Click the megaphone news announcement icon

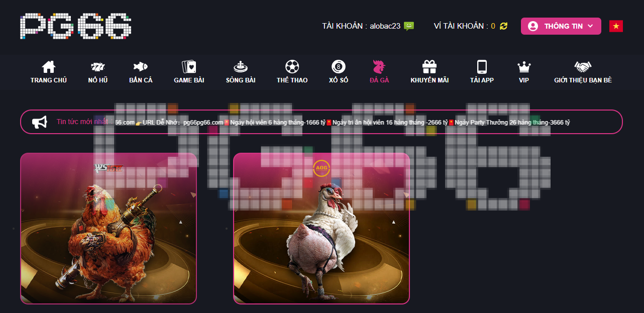coord(39,122)
